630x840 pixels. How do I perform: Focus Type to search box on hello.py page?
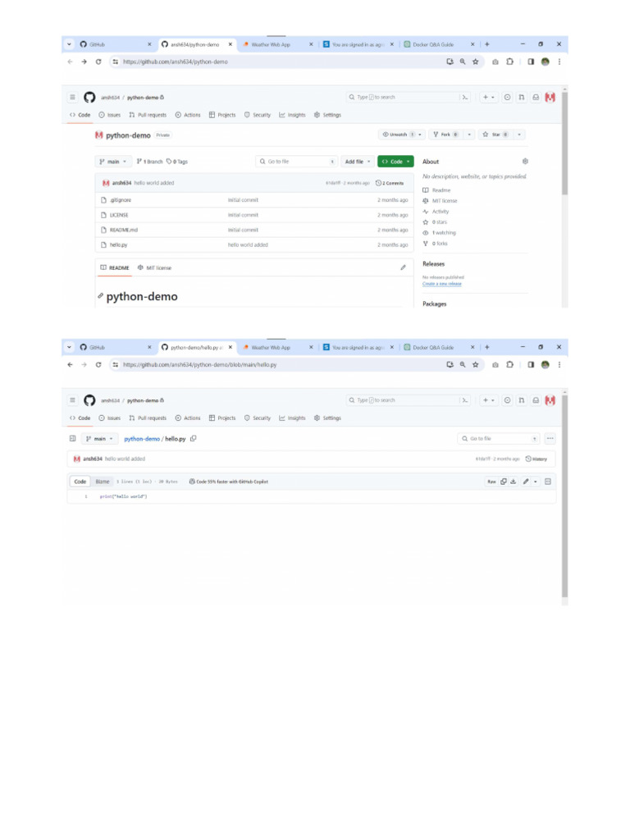(x=402, y=400)
